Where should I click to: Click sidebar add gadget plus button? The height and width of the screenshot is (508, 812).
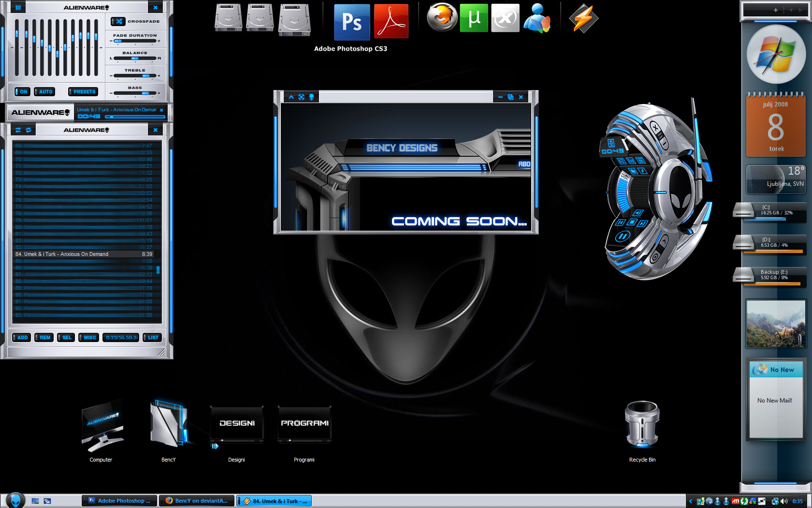[x=776, y=10]
